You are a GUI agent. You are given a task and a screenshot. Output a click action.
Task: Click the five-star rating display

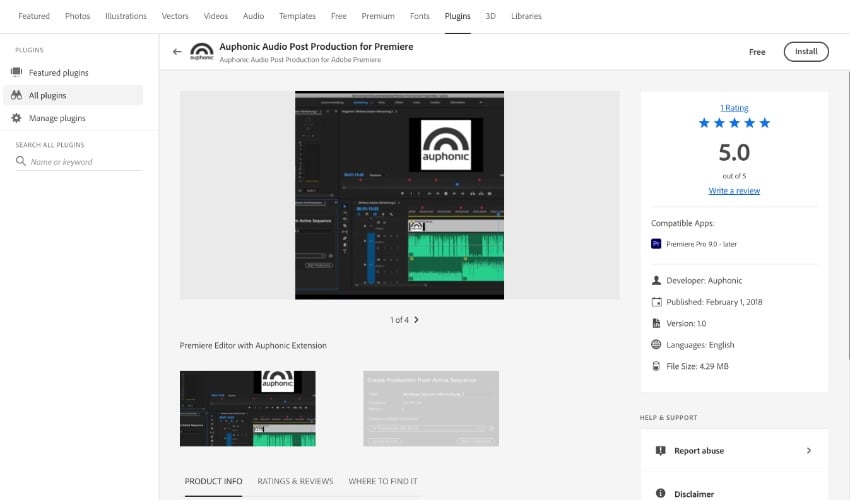point(734,123)
